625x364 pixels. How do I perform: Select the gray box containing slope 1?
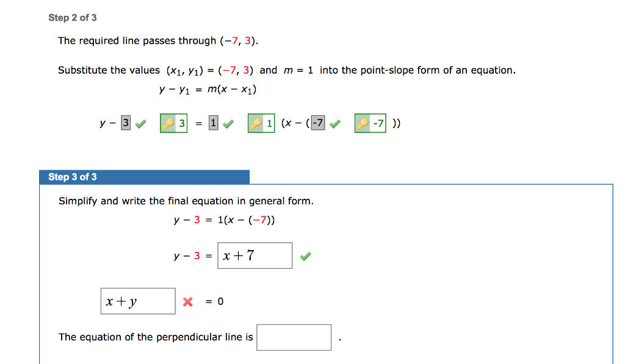(213, 123)
